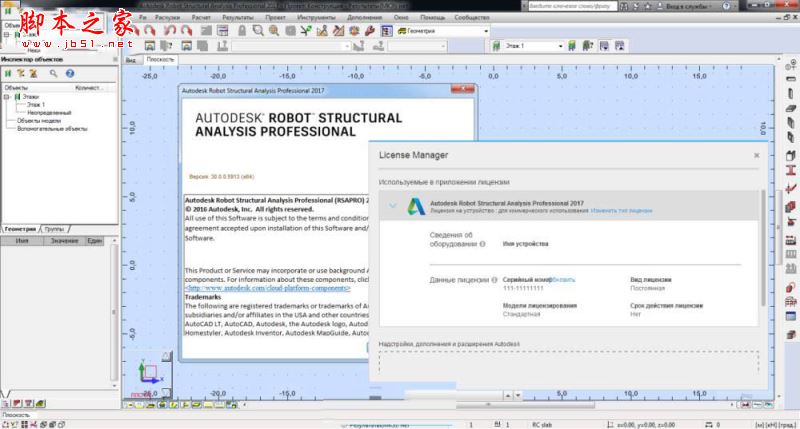The image size is (800, 429).
Task: Open autodesk.com cloud-platform-components link
Action: coord(268,288)
